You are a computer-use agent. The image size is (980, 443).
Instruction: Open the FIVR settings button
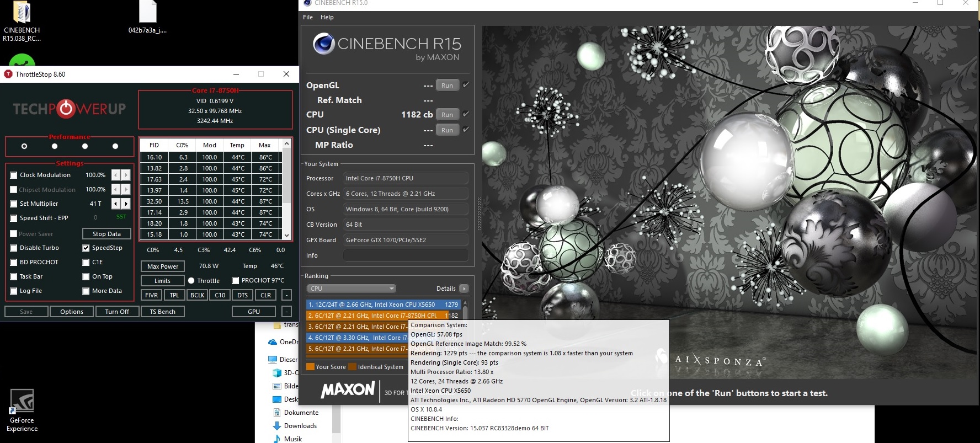pyautogui.click(x=152, y=295)
